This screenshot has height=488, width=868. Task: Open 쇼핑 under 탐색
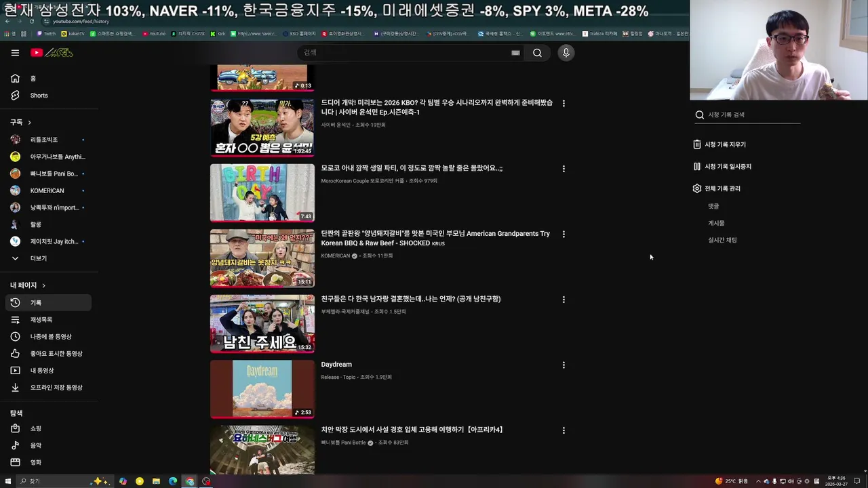pyautogui.click(x=47, y=428)
